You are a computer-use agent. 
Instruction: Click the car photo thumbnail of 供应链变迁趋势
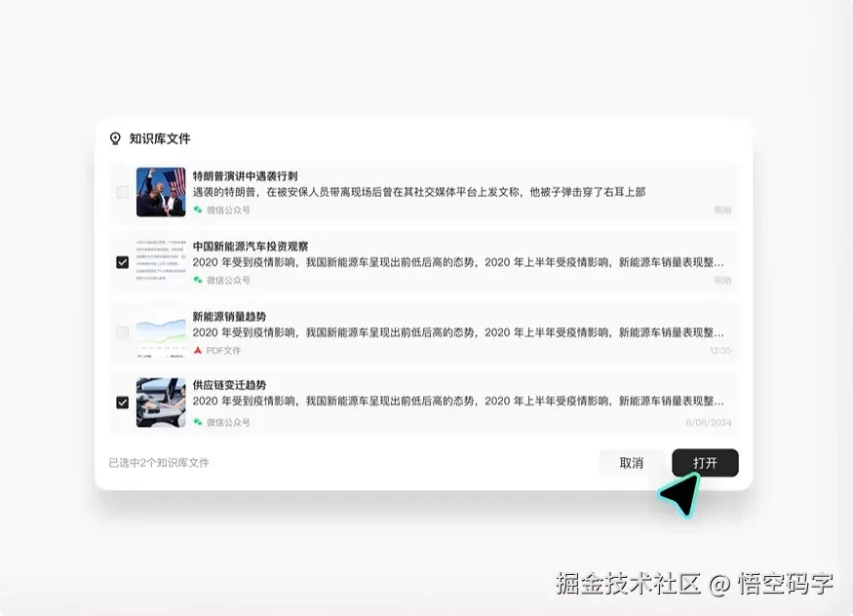(163, 402)
